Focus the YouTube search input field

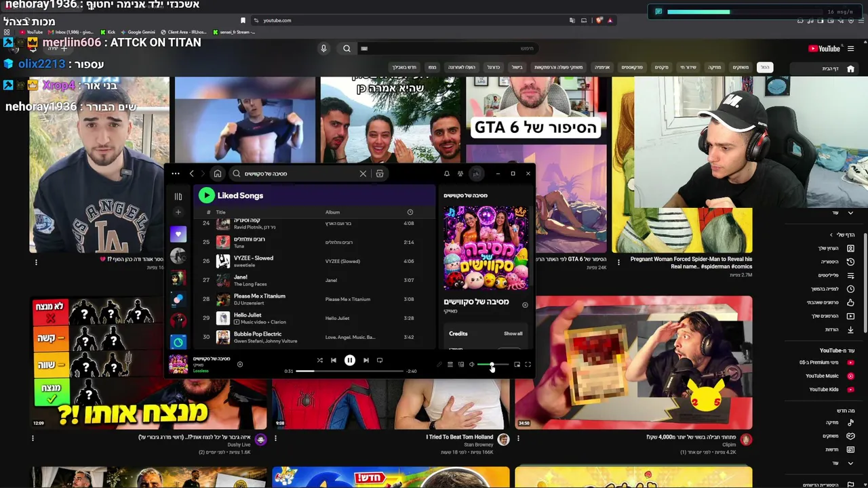click(x=448, y=49)
